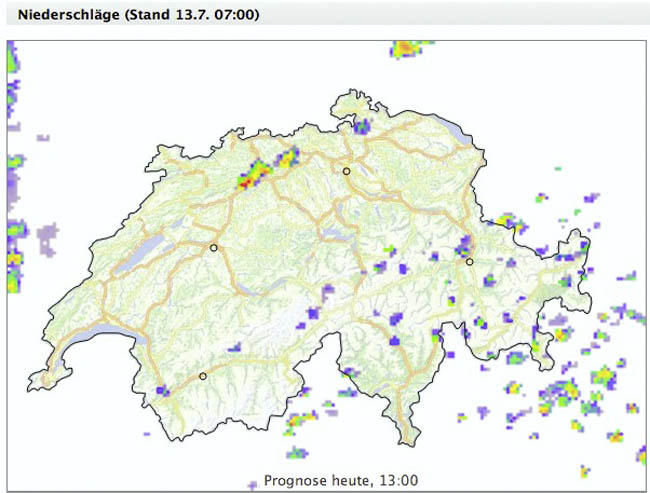Click the Zürich city marker circle
Image resolution: width=650 pixels, height=493 pixels.
click(346, 171)
